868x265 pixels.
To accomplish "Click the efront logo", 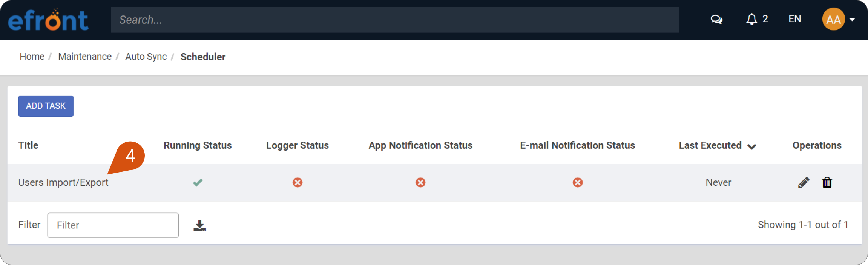I will pyautogui.click(x=48, y=20).
